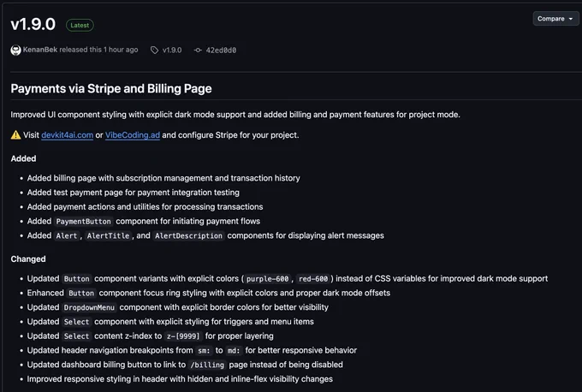Click Button code label in 'Enhanced' line

click(x=81, y=294)
